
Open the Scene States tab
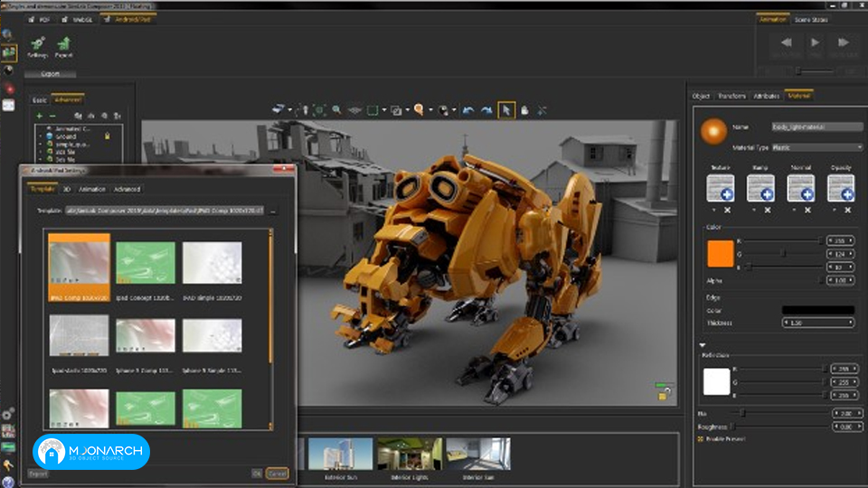811,19
